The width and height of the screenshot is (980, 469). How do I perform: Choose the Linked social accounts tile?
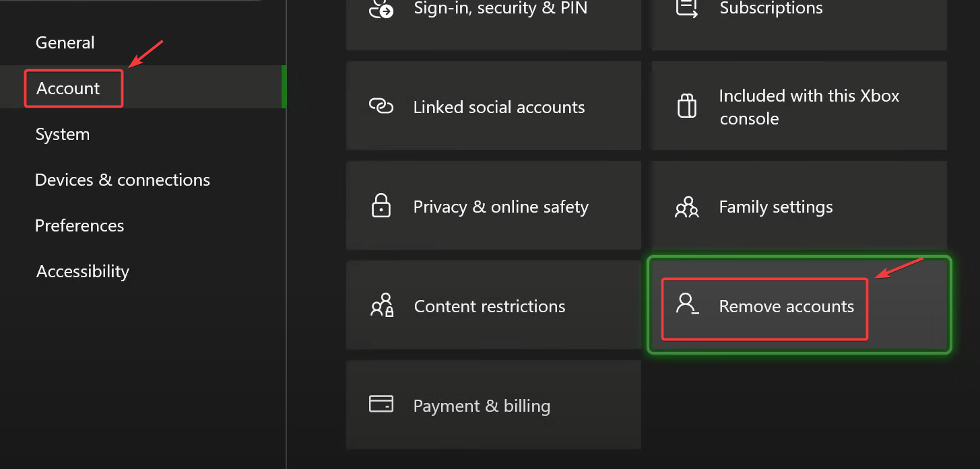(x=493, y=107)
